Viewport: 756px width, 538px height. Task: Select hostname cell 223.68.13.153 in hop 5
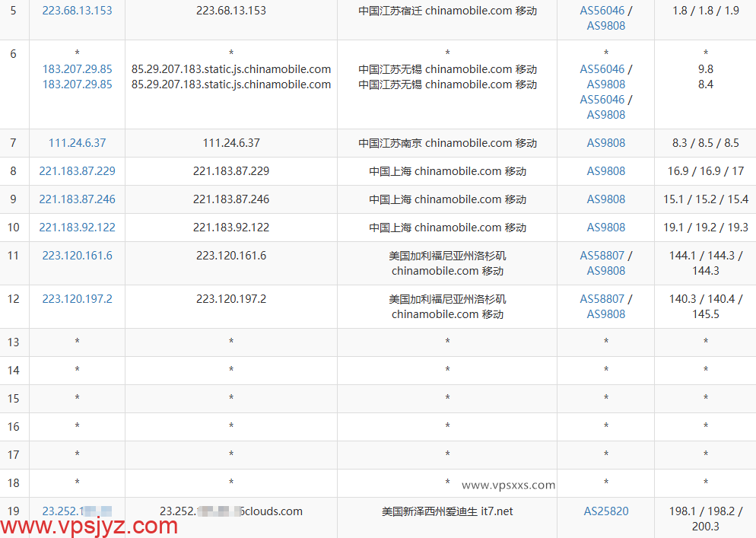231,11
